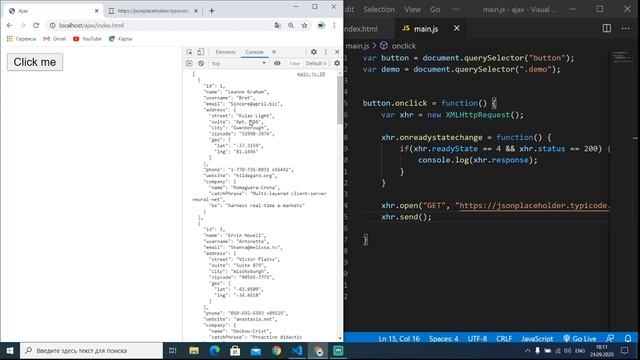Close the DevTools panel
The image size is (640, 360).
(337, 52)
